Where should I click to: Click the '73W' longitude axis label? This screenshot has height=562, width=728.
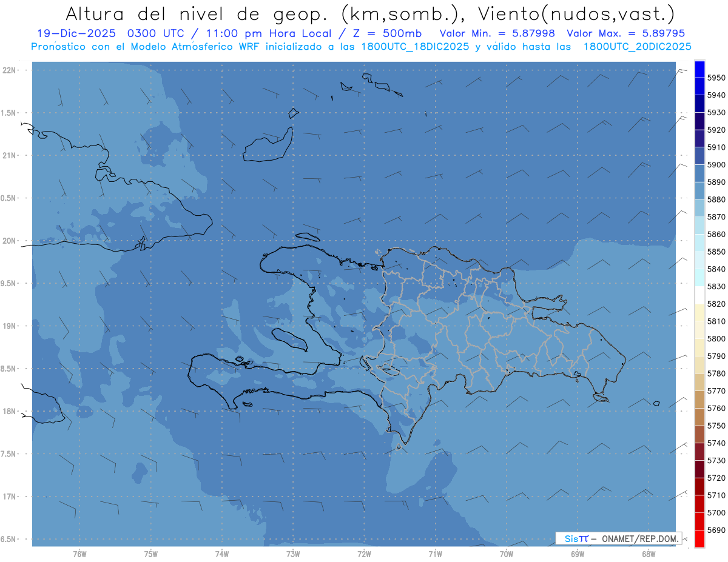(293, 554)
